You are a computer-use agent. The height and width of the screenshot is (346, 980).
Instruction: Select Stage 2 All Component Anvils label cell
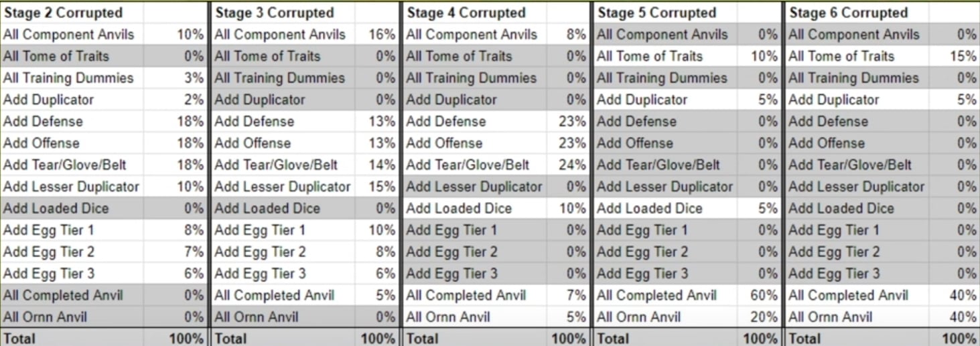click(68, 34)
